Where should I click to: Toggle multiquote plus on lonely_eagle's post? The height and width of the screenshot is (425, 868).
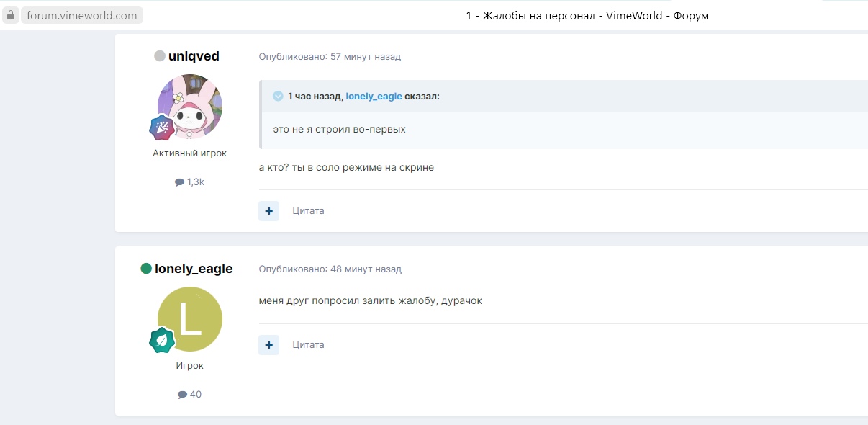268,345
